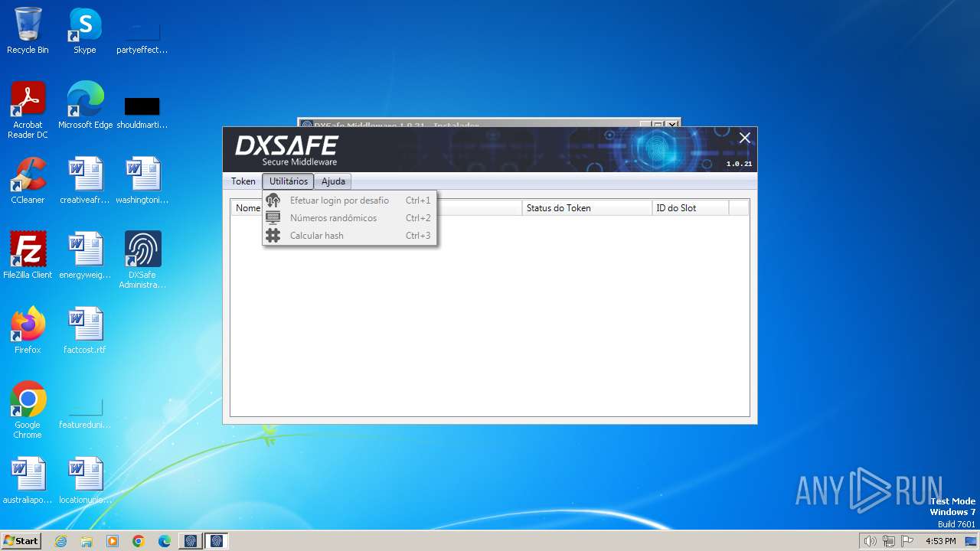980x551 pixels.
Task: Open Google Chrome desktop shortcut
Action: pos(28,410)
